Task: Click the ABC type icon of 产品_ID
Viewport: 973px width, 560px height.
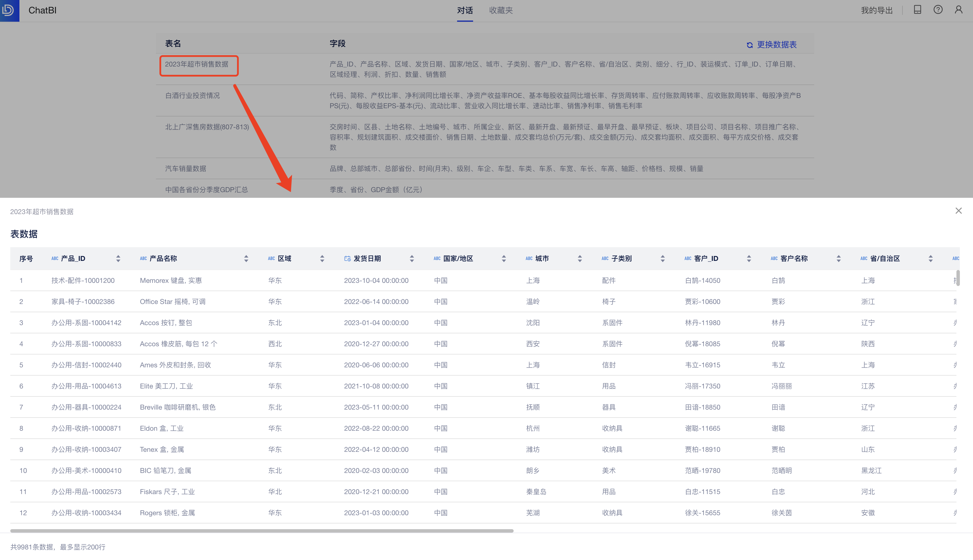Action: click(55, 259)
